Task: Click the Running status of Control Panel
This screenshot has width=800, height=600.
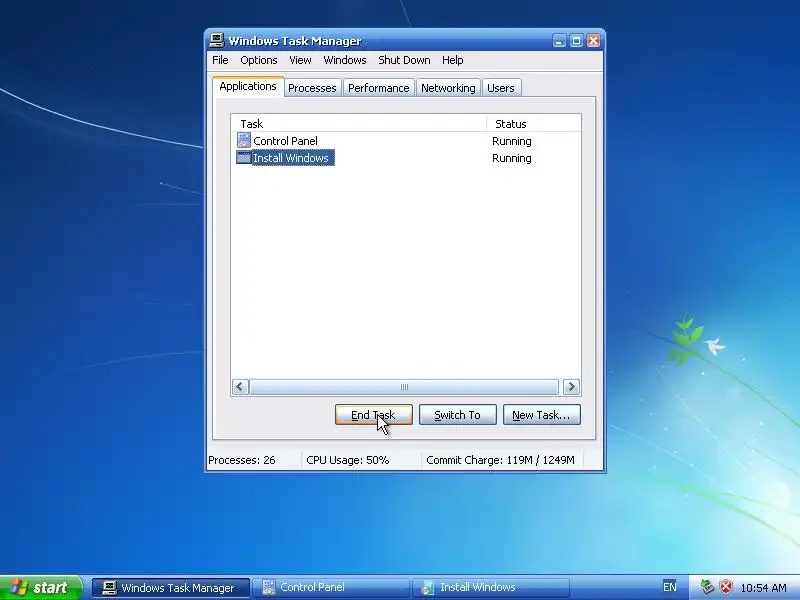Action: tap(512, 141)
